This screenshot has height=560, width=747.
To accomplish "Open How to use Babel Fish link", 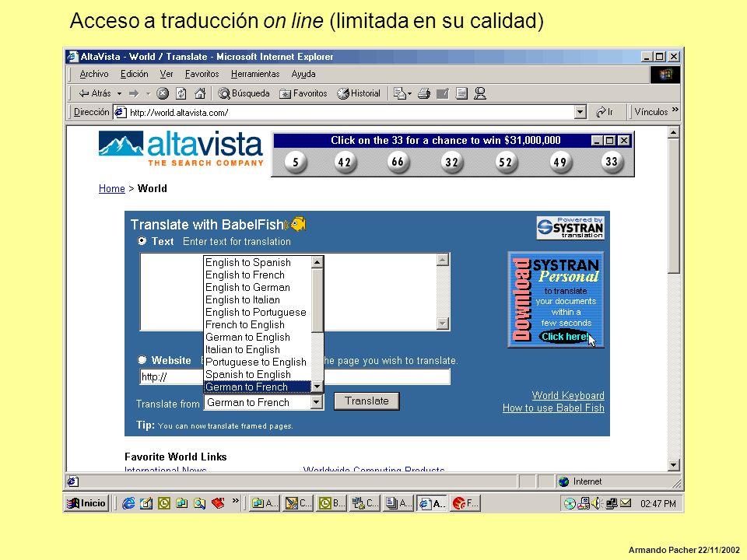I will pyautogui.click(x=553, y=408).
